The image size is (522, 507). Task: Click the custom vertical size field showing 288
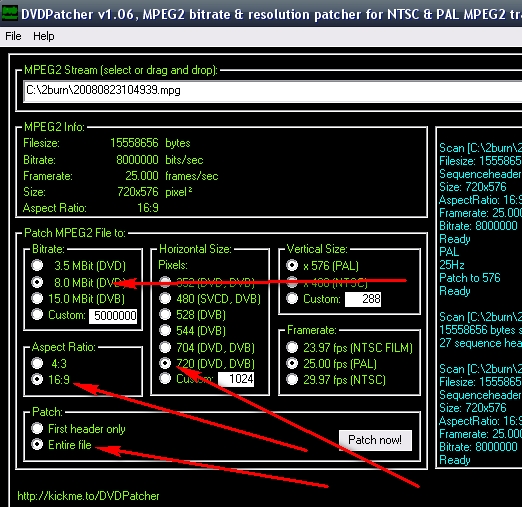363,299
